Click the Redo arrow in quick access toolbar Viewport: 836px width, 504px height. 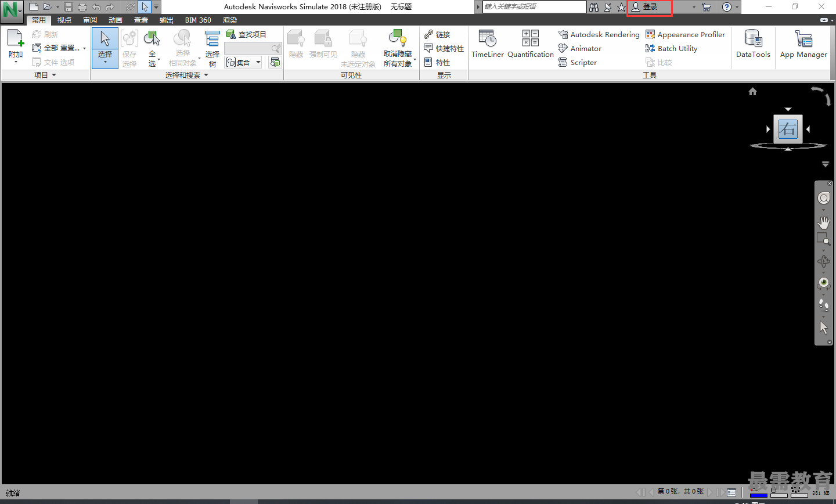110,7
